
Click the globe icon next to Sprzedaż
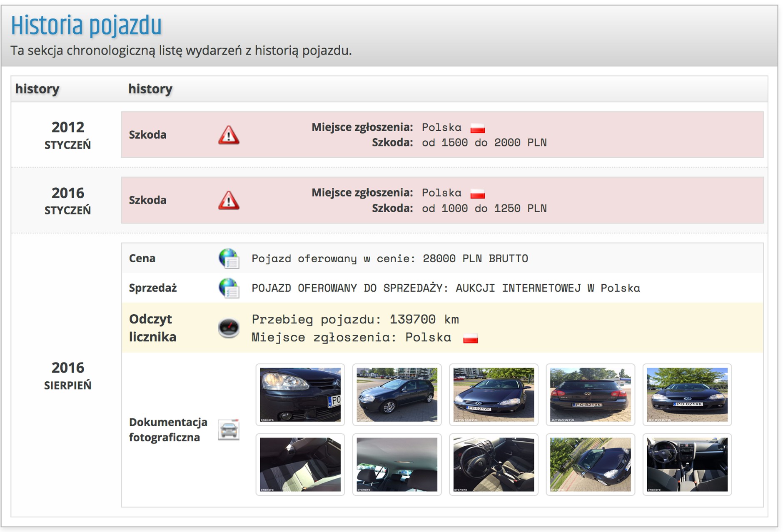click(229, 288)
